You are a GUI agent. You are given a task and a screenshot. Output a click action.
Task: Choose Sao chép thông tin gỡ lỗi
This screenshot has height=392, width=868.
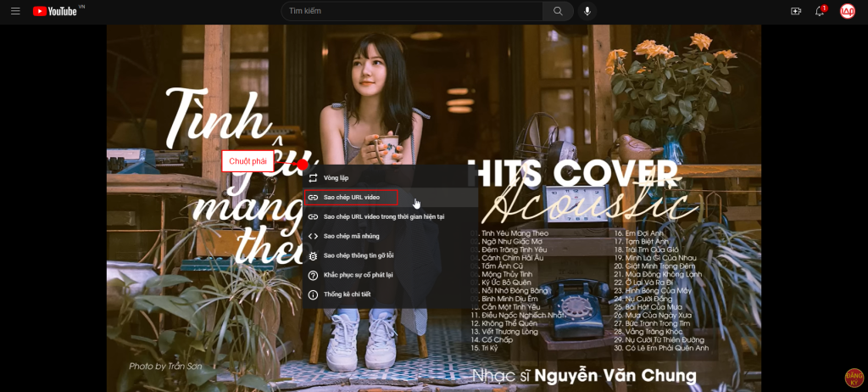[358, 255]
